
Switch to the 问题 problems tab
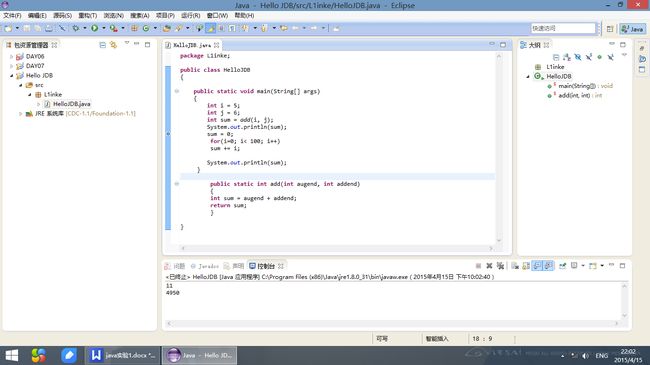click(x=175, y=266)
